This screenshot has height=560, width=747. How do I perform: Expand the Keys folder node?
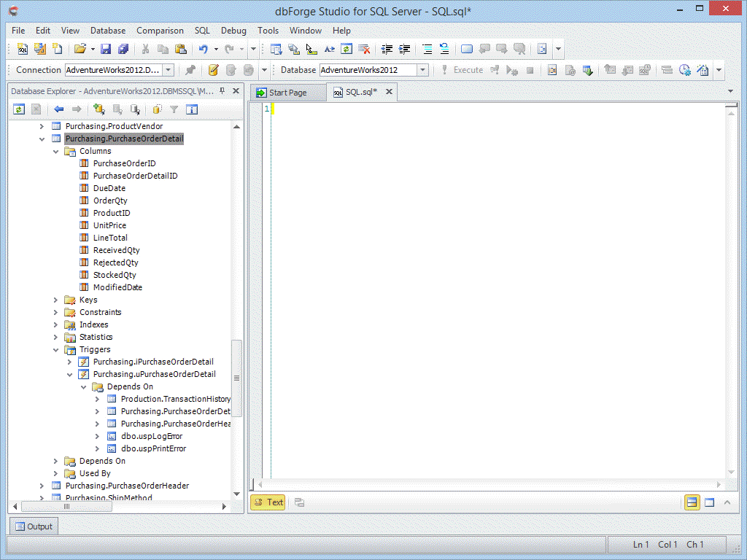56,300
